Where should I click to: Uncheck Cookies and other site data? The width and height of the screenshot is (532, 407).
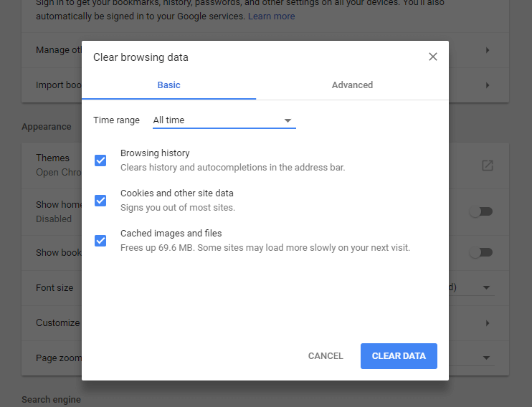[x=100, y=201]
